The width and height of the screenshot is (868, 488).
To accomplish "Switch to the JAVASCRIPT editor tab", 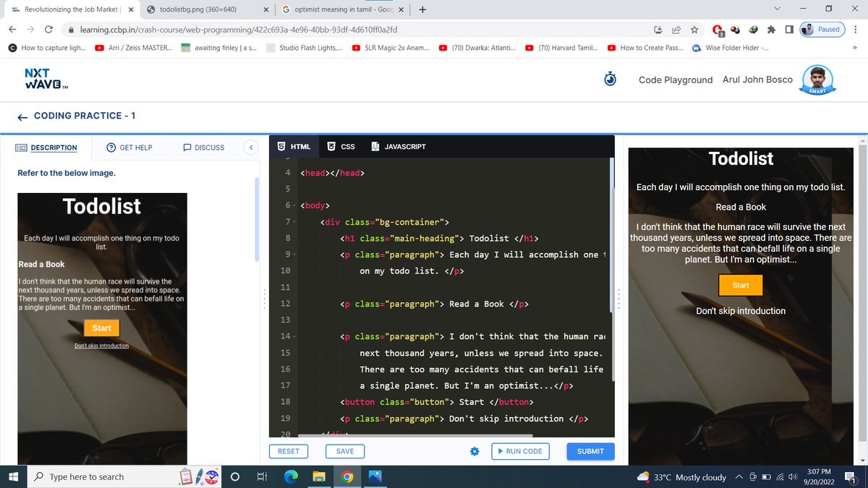I will click(399, 146).
